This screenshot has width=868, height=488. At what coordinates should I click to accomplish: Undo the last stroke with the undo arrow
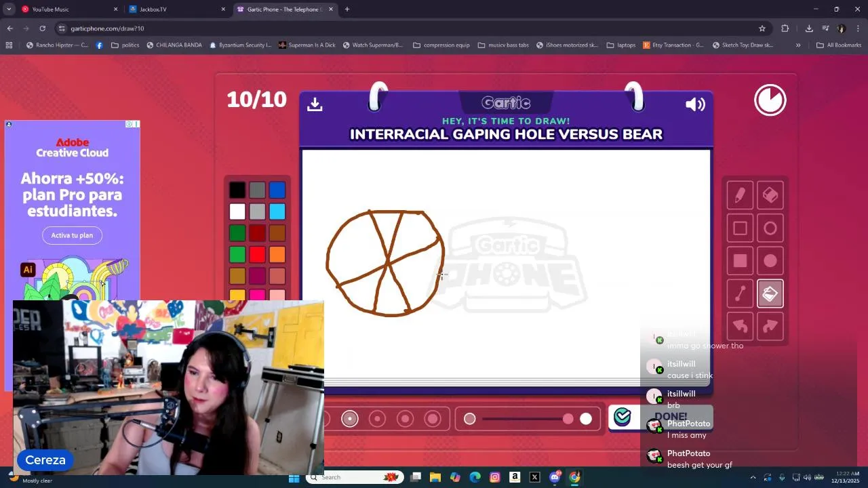(740, 326)
